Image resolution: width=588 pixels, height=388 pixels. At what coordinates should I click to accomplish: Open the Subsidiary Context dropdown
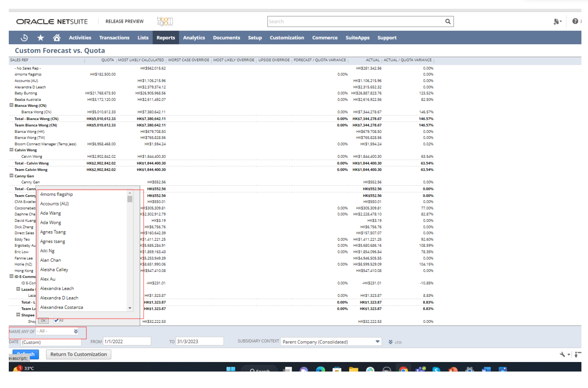(331, 342)
